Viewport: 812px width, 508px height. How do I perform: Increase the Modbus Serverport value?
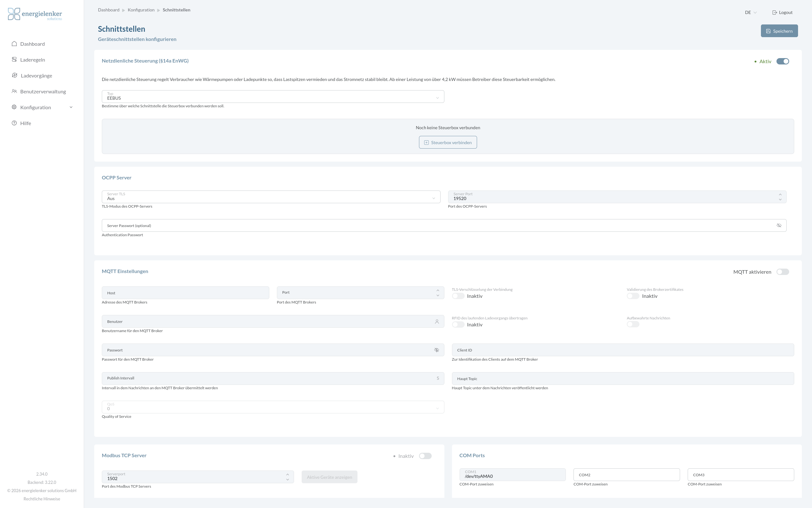pyautogui.click(x=288, y=474)
